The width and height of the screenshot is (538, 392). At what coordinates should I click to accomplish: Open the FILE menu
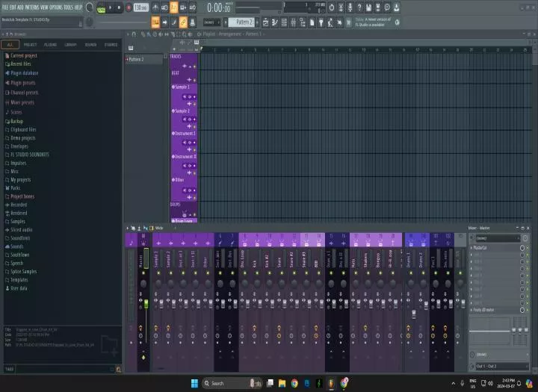coord(4,7)
